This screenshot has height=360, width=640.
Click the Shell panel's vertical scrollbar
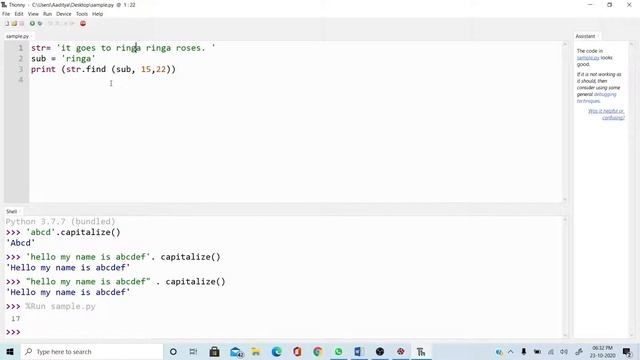point(565,277)
